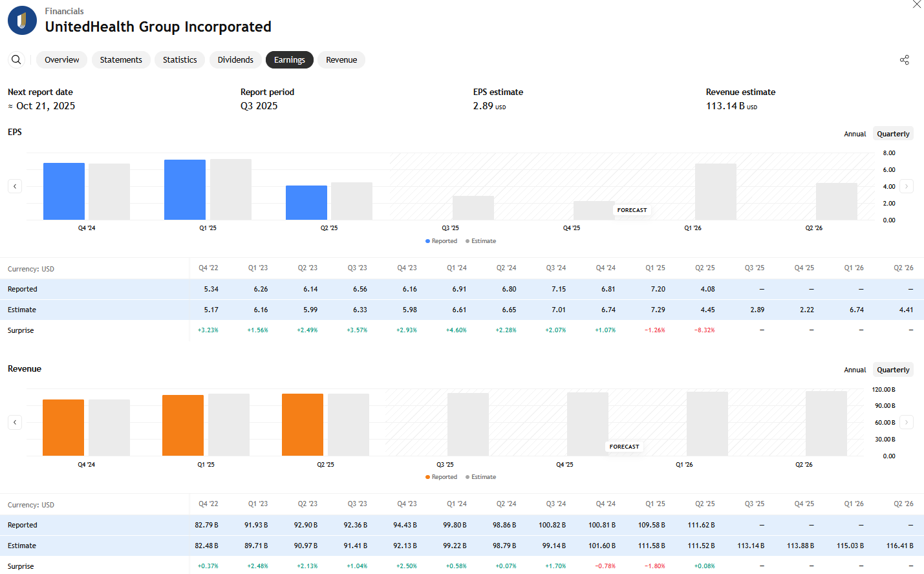Click the Q2 '25 reported revenue 111.62 B
Viewport: 924px width, 574px height.
tap(702, 525)
